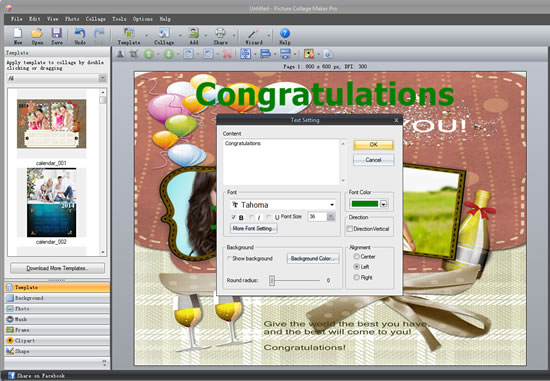Click Download More Templates button

click(57, 268)
